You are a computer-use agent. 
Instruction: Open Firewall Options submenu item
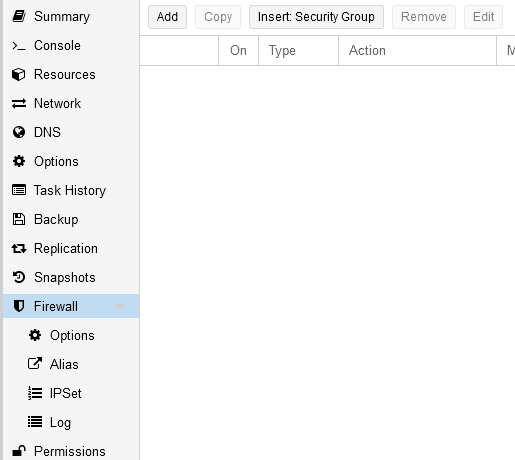(71, 335)
